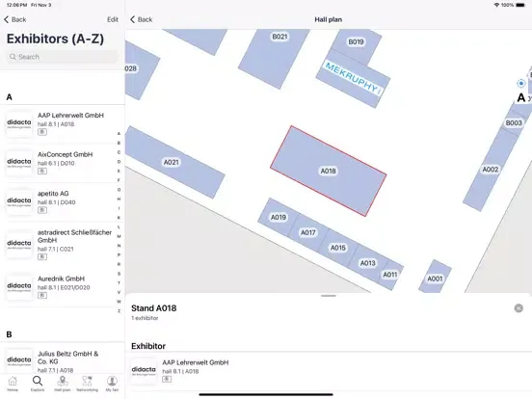Go back from the Hall plan view
The height and width of the screenshot is (399, 532).
141,19
